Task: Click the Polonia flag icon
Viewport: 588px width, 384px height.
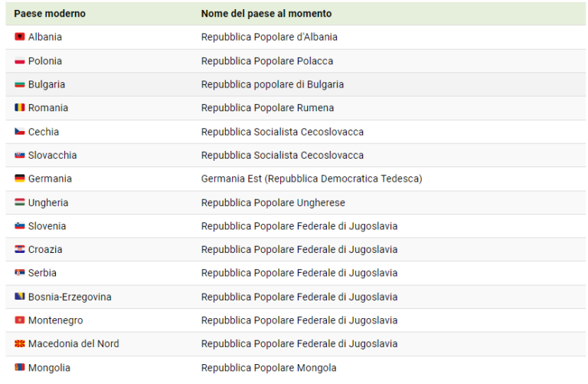Action: point(19,61)
